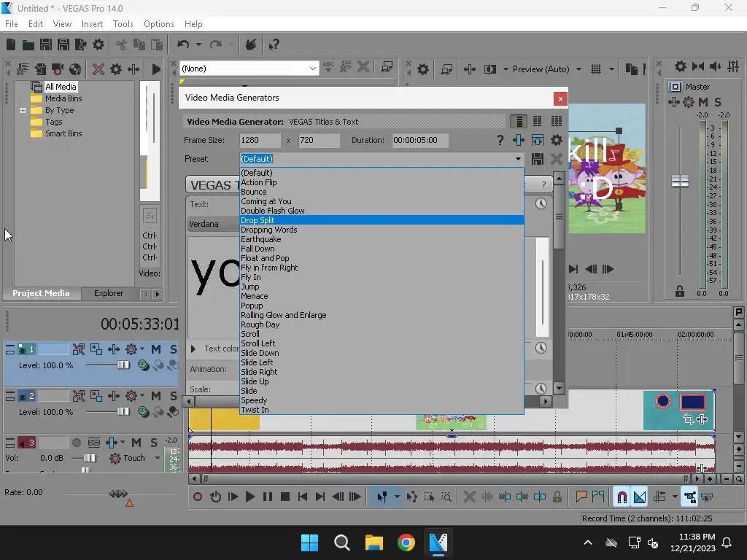
Task: Expand the Text color disclosure triangle
Action: tap(193, 349)
